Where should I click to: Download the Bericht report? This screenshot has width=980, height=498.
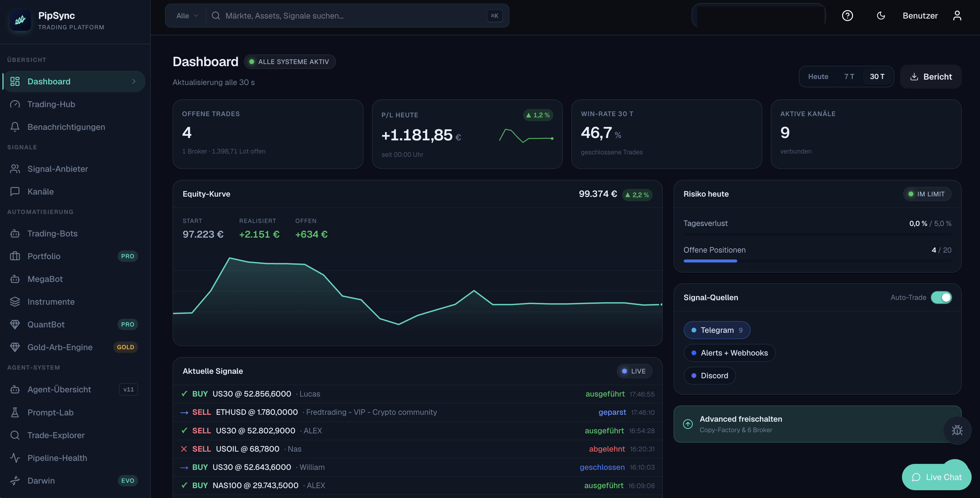point(931,77)
